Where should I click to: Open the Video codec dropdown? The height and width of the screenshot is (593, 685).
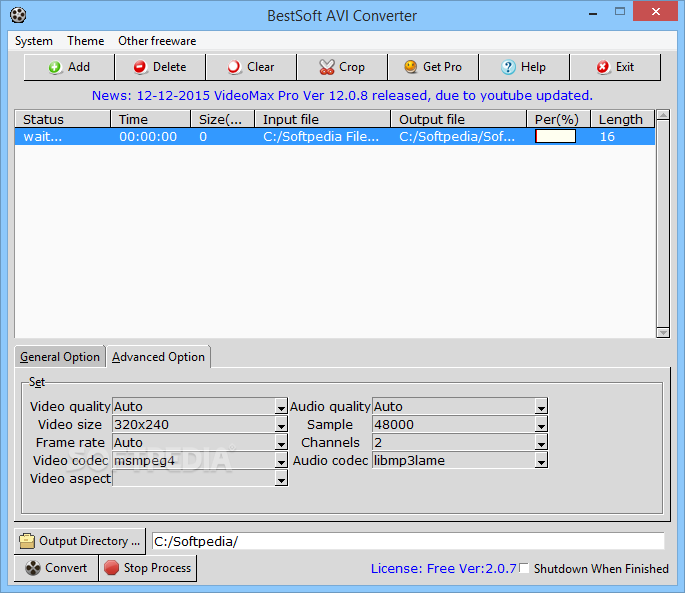click(x=281, y=461)
